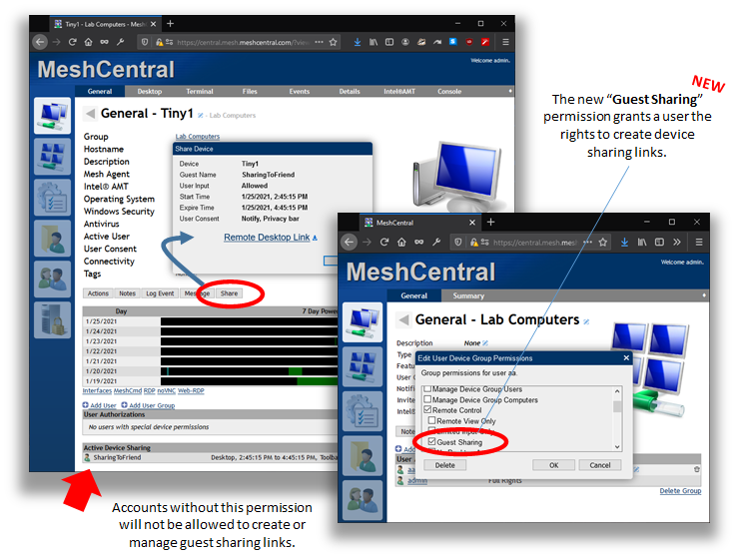
Task: Open the My Server lock icon in left window sidebar
Action: [x=52, y=319]
